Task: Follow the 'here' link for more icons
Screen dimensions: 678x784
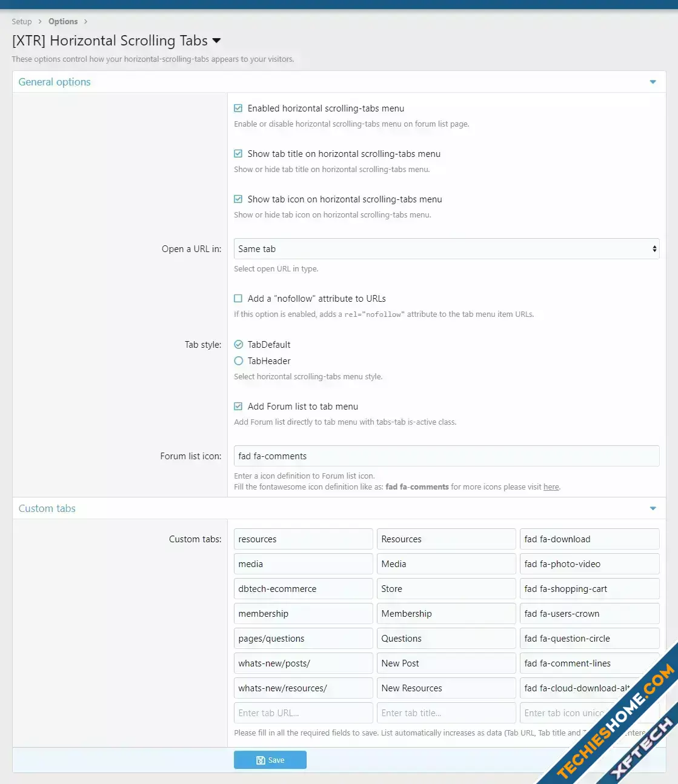Action: coord(551,487)
